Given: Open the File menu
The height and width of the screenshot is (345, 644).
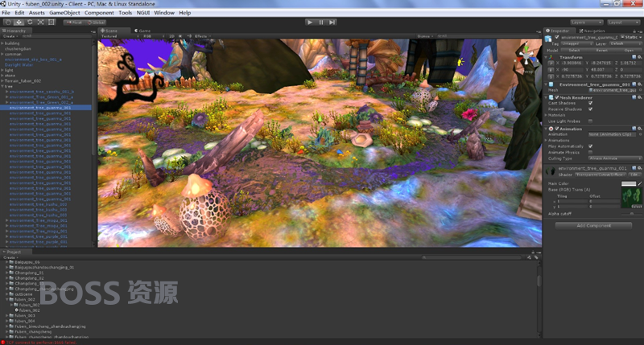Looking at the screenshot, I should (x=6, y=13).
